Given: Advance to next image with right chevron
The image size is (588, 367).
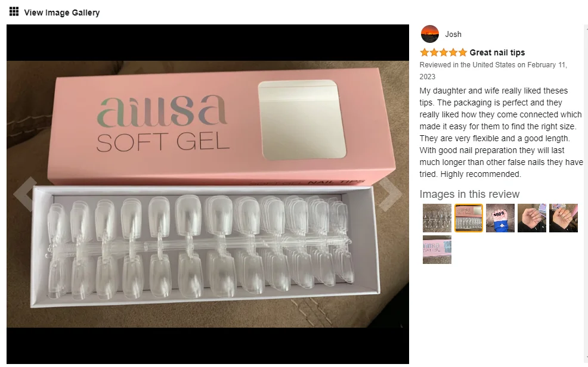Looking at the screenshot, I should point(391,194).
